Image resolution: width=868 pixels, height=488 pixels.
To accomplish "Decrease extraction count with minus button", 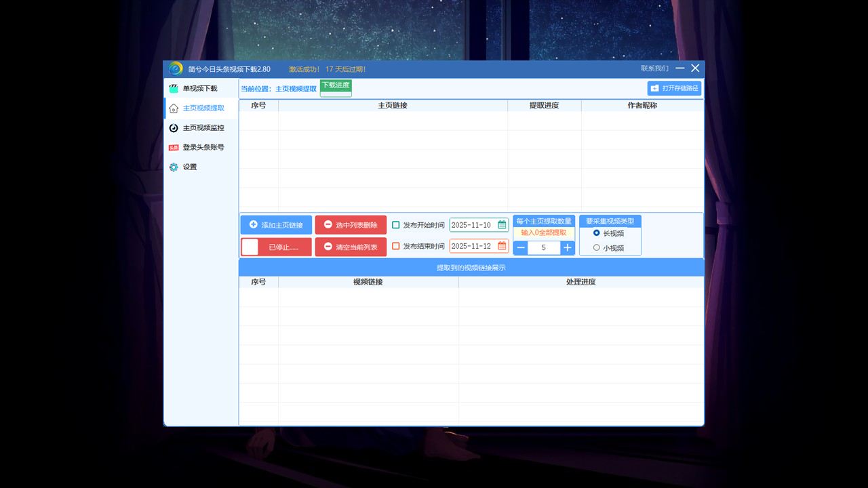I will (521, 248).
